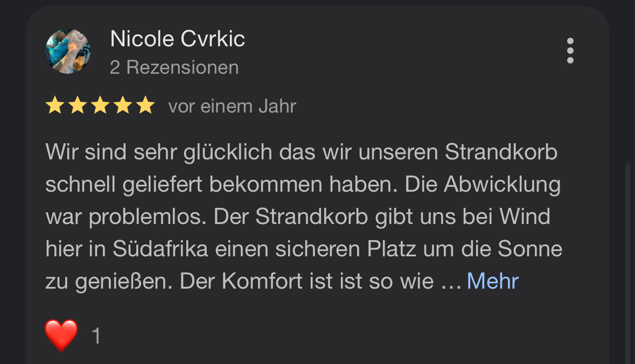Viewport: 635px width, 364px height.
Task: Click the "vor einem Jahr" timestamp
Action: click(x=232, y=106)
